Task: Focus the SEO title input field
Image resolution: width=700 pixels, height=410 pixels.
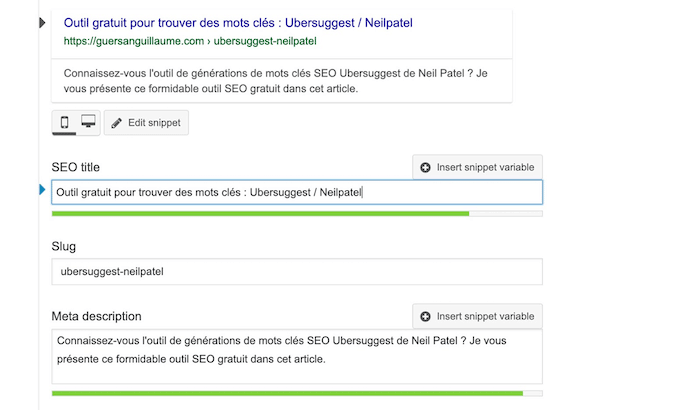Action: point(296,192)
